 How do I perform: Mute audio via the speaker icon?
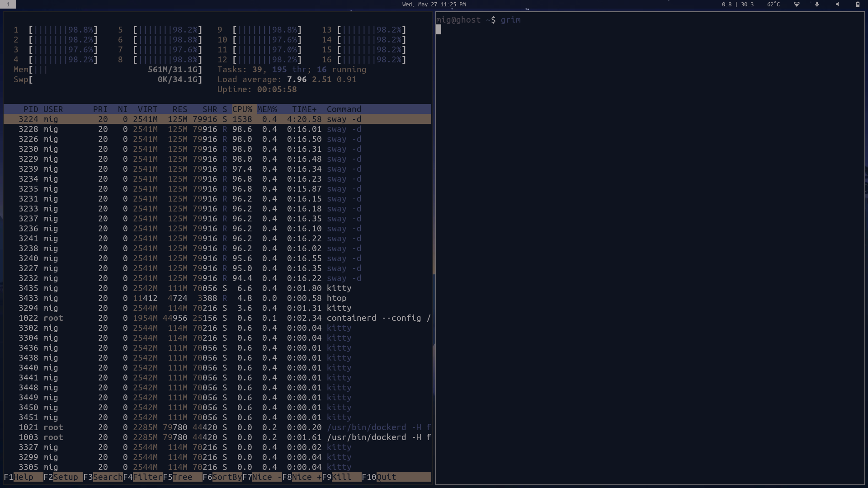tap(837, 5)
